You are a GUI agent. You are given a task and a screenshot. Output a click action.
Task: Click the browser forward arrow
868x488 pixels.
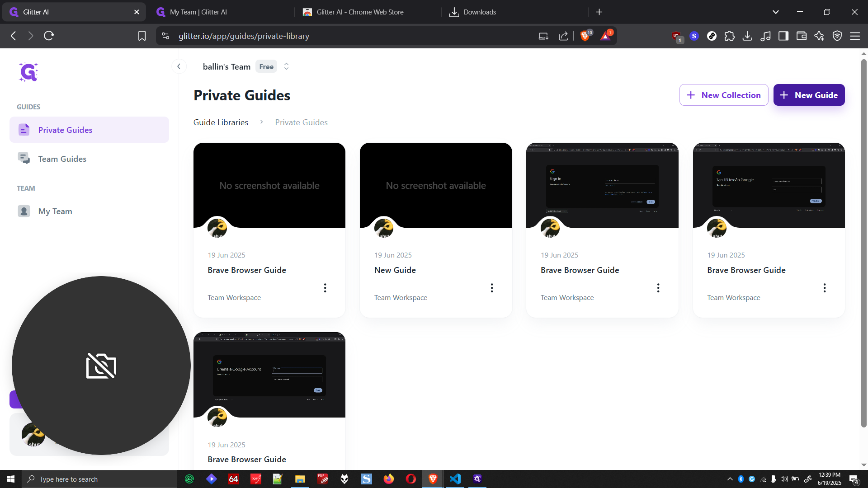coord(31,36)
